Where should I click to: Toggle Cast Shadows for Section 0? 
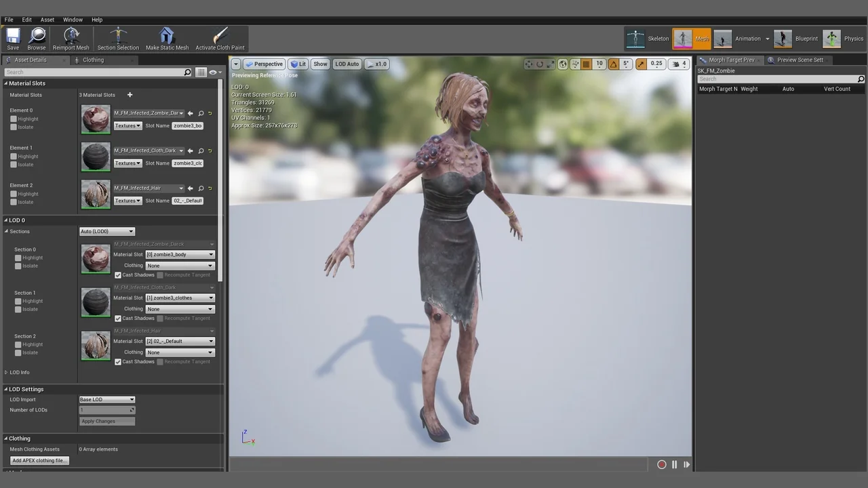point(118,275)
